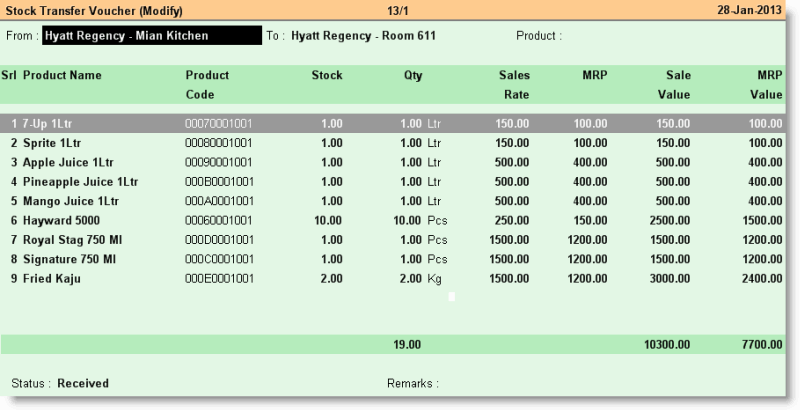The image size is (800, 410).
Task: Select the 7-Up 1Ltr product row
Action: click(392, 123)
